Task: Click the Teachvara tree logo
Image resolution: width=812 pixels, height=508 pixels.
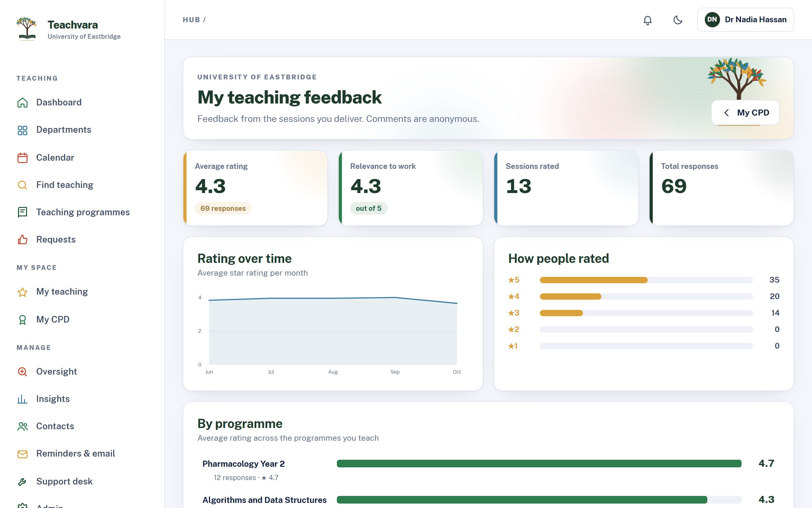Action: coord(27,29)
